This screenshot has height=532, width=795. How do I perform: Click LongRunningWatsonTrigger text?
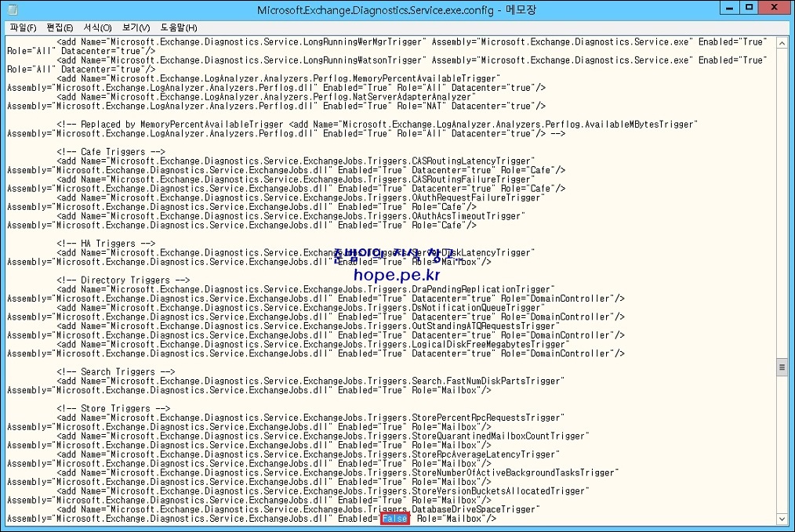pos(362,60)
